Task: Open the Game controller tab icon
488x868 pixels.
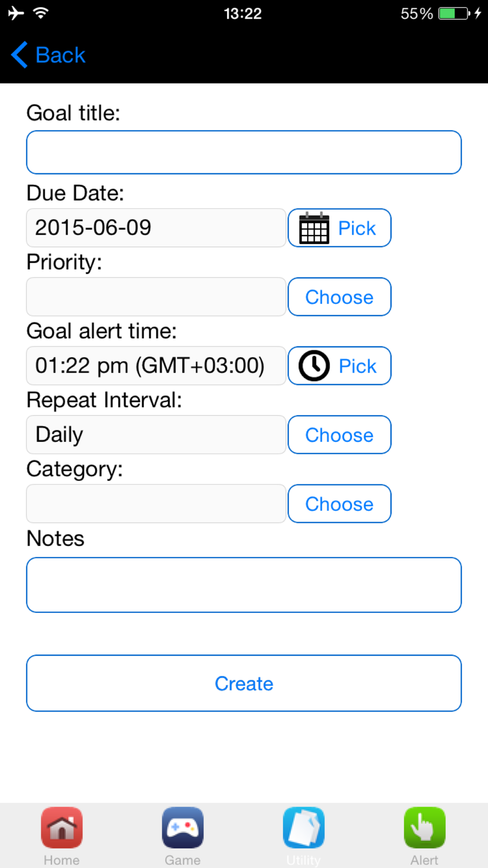Action: (183, 828)
